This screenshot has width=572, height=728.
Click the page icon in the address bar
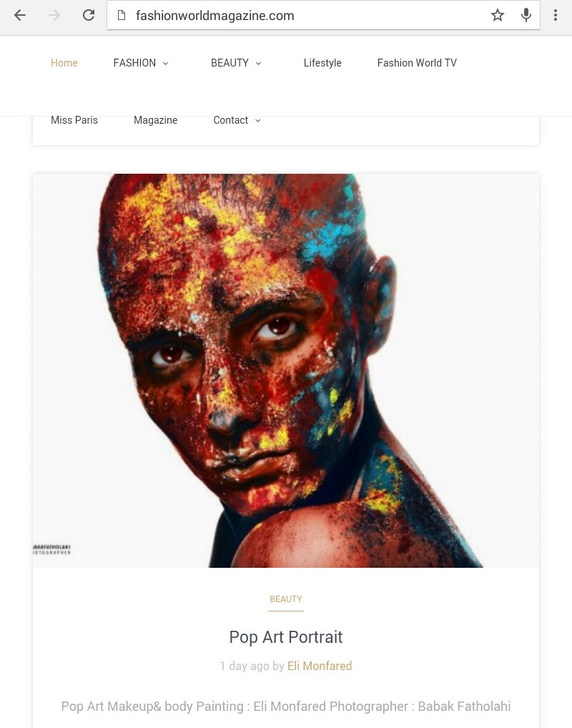(121, 15)
